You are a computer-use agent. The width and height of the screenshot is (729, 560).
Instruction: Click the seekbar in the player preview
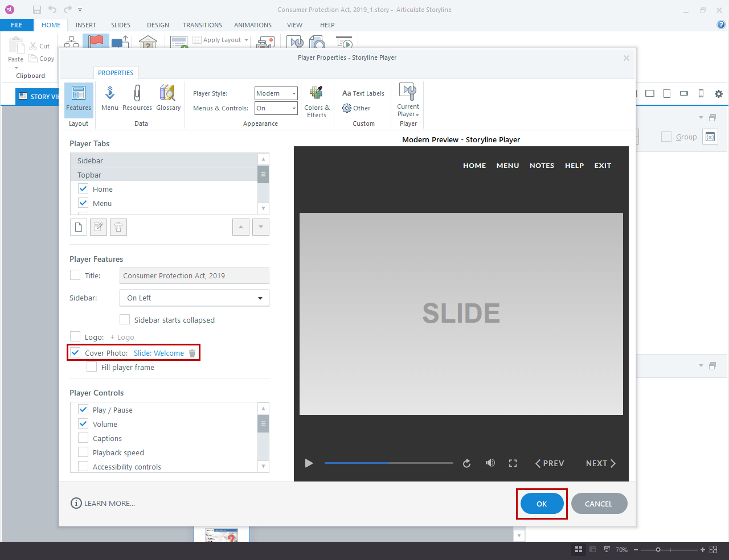point(388,463)
